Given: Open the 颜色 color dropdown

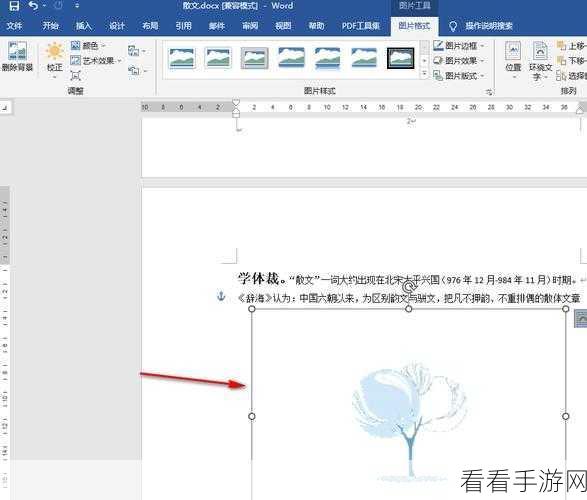Looking at the screenshot, I should click(x=88, y=46).
